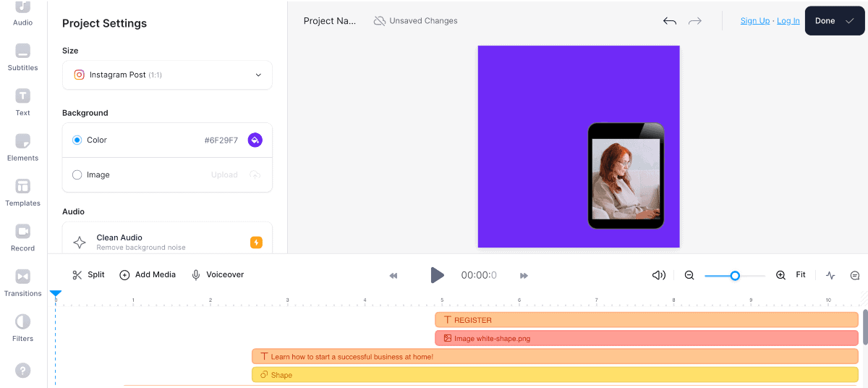Image resolution: width=868 pixels, height=388 pixels.
Task: Click the timeline zoom slider handle
Action: click(735, 276)
